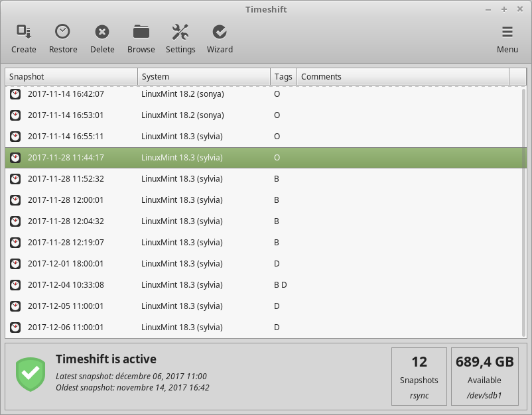Click clock icon of 2017-12-05 11:00:01 snapshot
This screenshot has width=532, height=415.
(x=15, y=306)
